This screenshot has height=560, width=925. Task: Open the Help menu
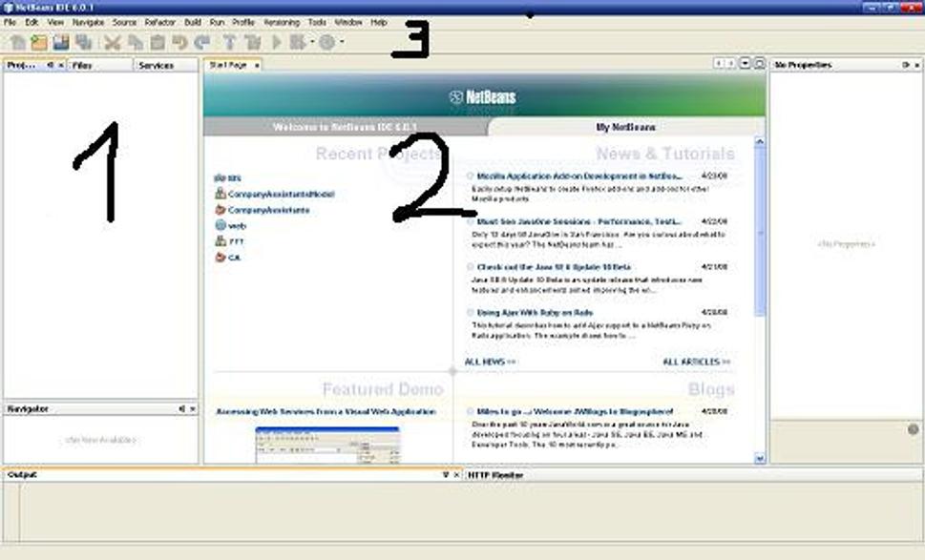click(379, 22)
